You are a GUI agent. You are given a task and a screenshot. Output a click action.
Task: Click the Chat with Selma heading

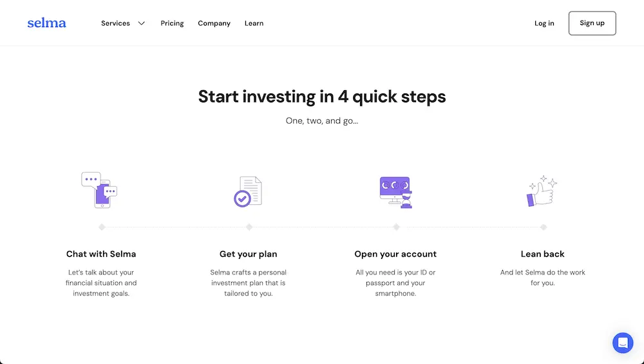pos(101,254)
